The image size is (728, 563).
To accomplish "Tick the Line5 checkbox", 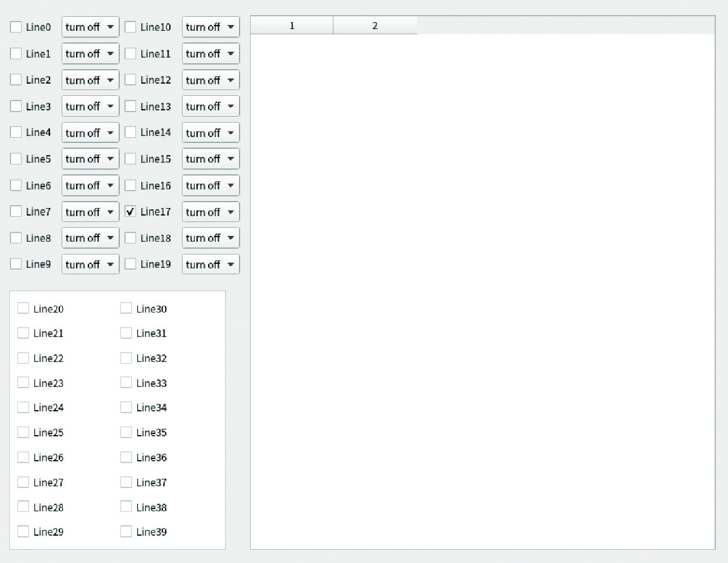I will pos(16,159).
